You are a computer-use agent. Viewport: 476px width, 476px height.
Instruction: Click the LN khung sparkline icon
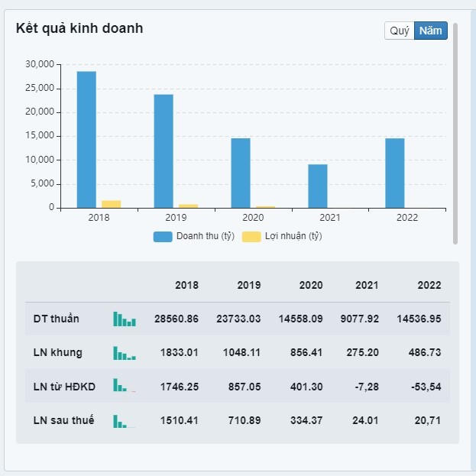click(125, 353)
